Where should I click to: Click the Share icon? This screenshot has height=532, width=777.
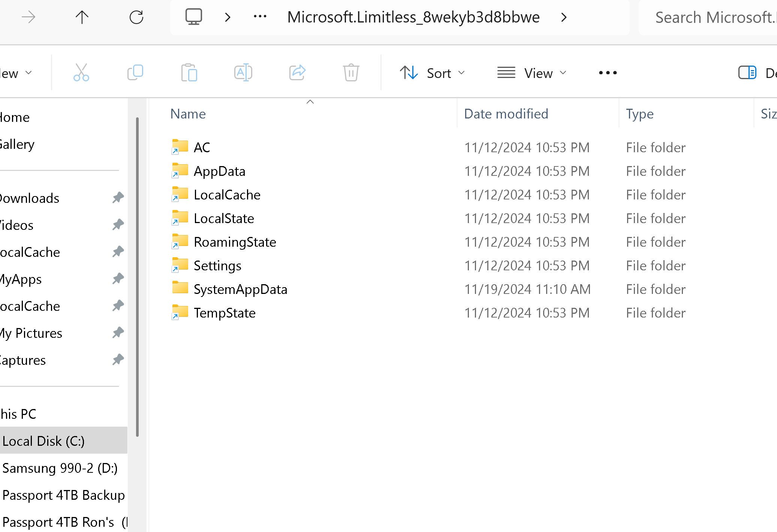[x=297, y=72]
